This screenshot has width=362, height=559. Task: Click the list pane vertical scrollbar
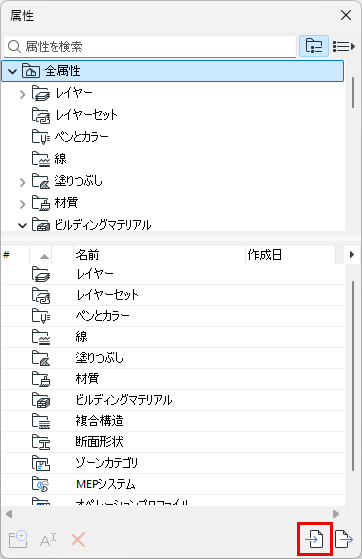tap(353, 376)
